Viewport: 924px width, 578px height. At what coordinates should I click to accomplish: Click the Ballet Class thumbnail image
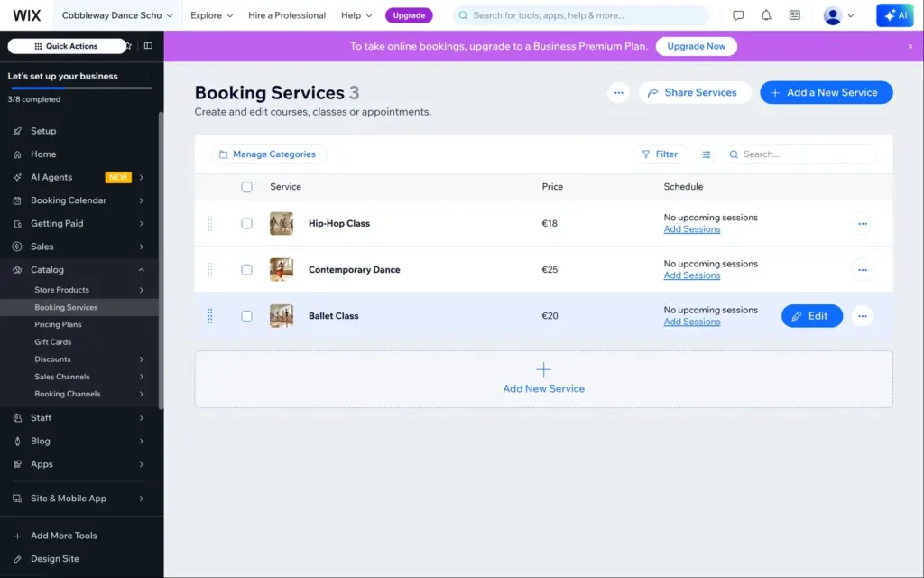pos(282,316)
